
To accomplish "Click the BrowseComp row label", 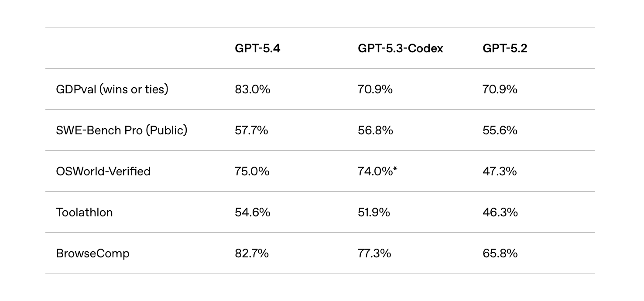I will 92,253.
